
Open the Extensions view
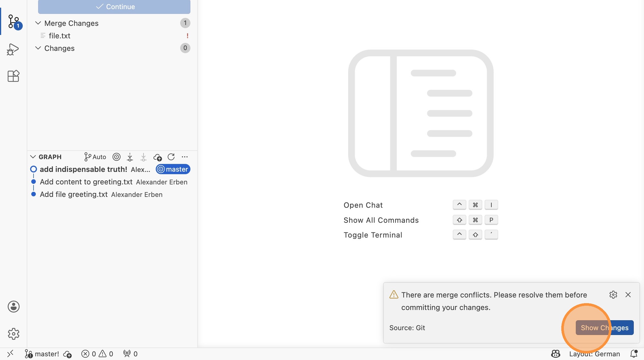point(13,76)
